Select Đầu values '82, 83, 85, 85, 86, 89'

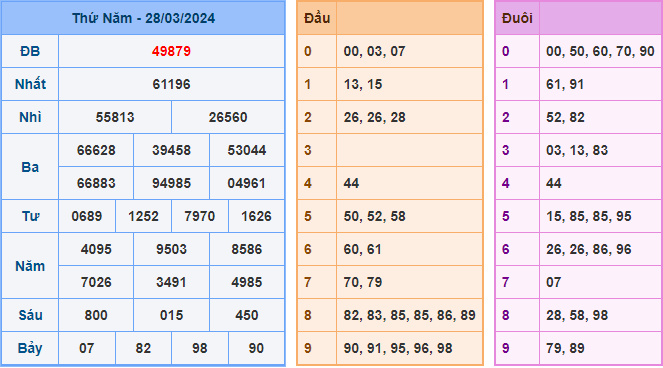pyautogui.click(x=410, y=315)
